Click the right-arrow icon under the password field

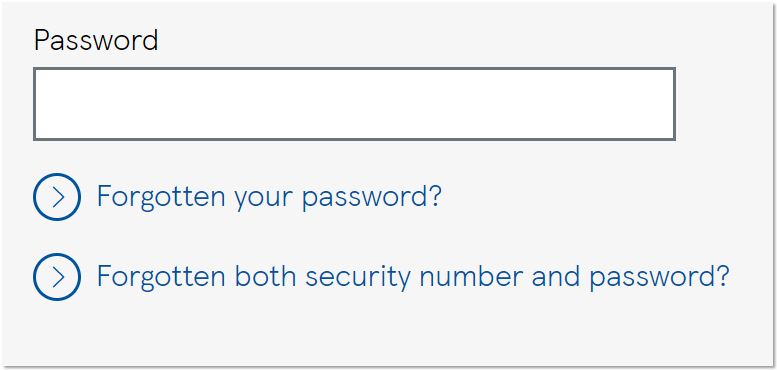point(57,197)
